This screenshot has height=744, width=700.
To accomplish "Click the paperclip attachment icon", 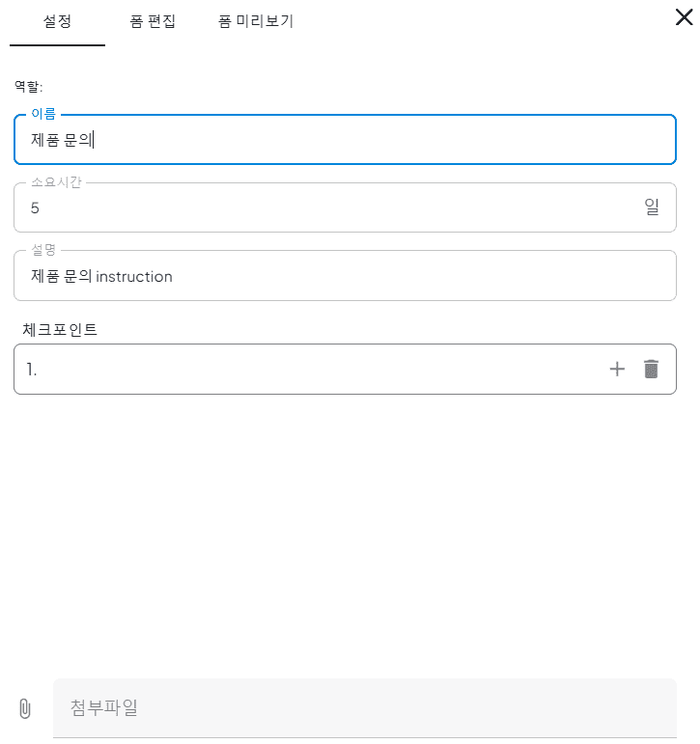I will coord(25,708).
